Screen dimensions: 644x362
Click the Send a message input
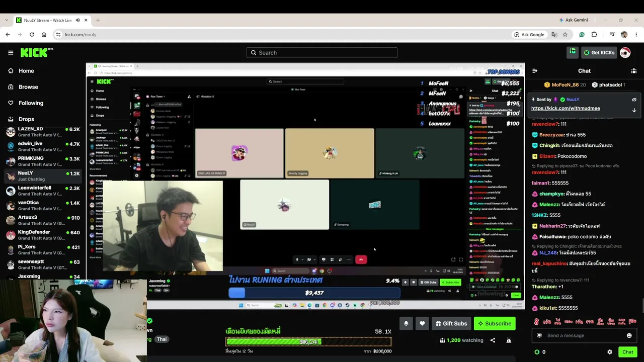tap(584, 335)
